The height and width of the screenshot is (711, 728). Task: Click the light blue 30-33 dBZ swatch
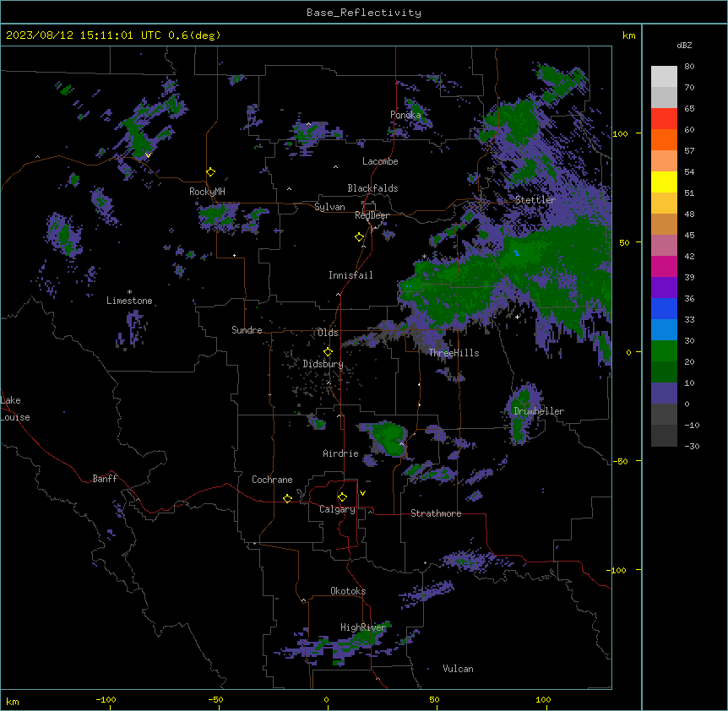pos(664,329)
